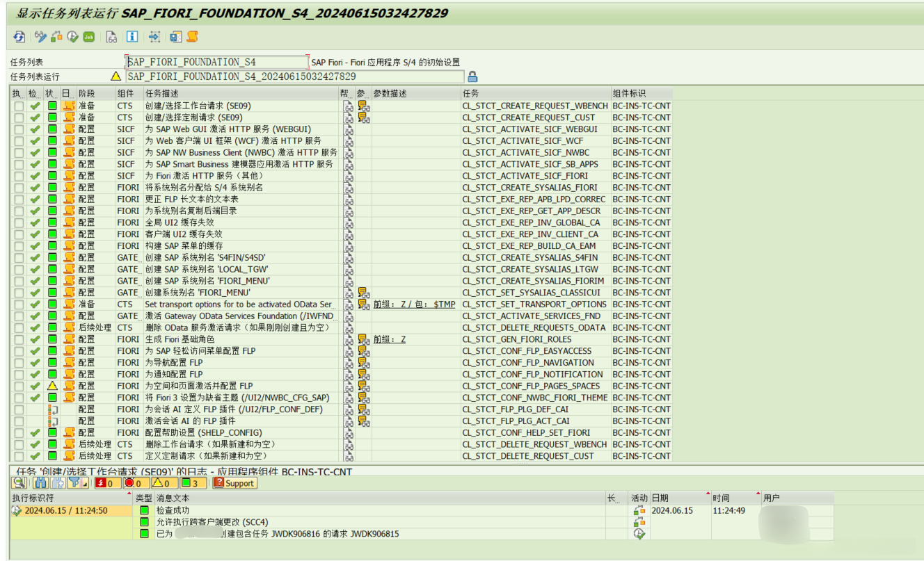Toggle checkbox for 将系统别名分配给 S/4 系统别名
The image size is (924, 561).
19,188
